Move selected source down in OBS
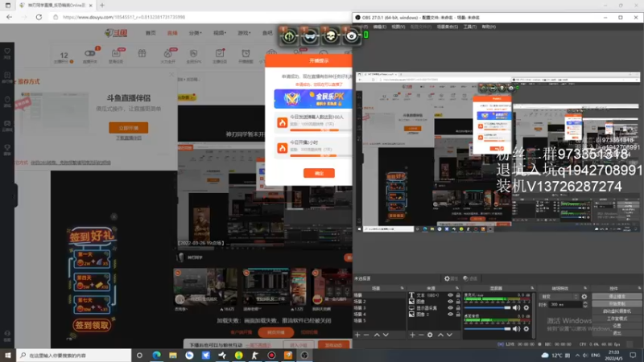Image resolution: width=644 pixels, height=362 pixels. 449,335
